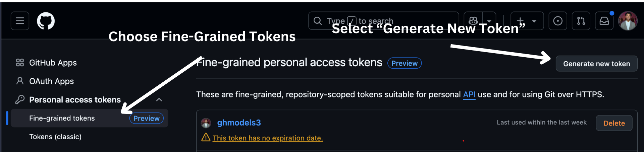Select Tokens (classic) in sidebar
Image resolution: width=644 pixels, height=154 pixels.
[x=55, y=137]
